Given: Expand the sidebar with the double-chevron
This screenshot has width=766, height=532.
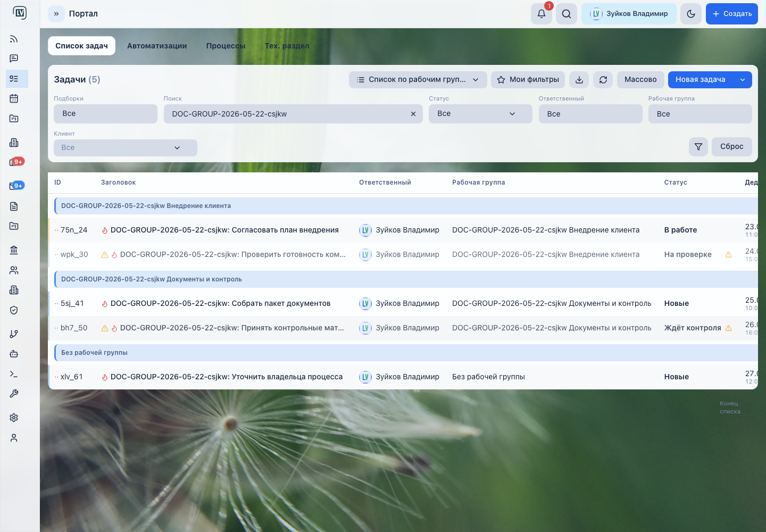Looking at the screenshot, I should [56, 14].
